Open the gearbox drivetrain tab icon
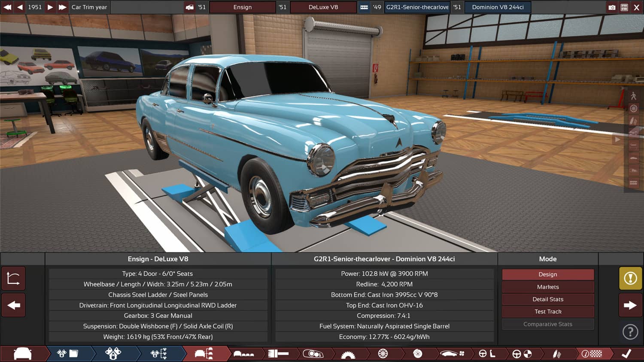The width and height of the screenshot is (644, 362). click(x=348, y=353)
